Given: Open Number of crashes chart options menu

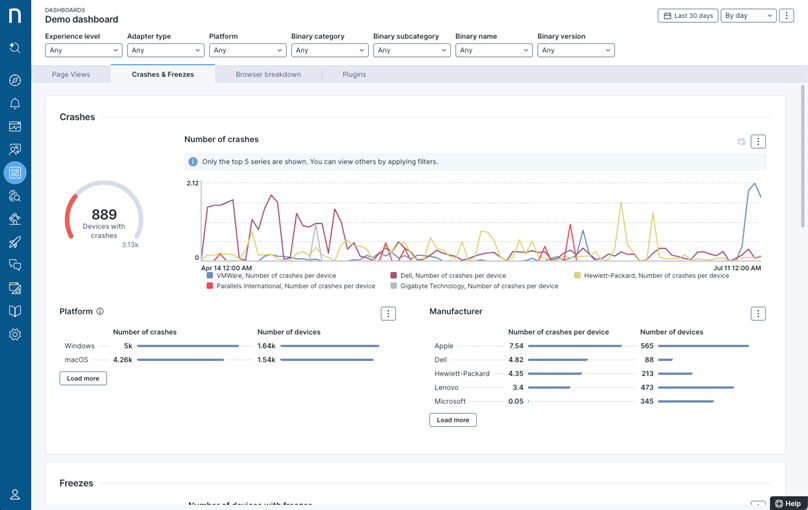Looking at the screenshot, I should click(x=758, y=142).
